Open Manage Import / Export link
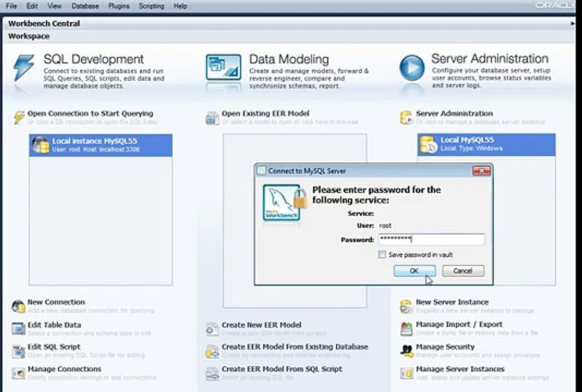 pyautogui.click(x=459, y=324)
